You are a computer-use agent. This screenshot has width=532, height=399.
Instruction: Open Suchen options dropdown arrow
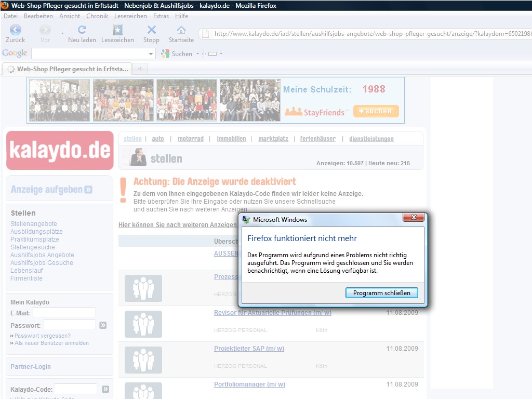(197, 54)
